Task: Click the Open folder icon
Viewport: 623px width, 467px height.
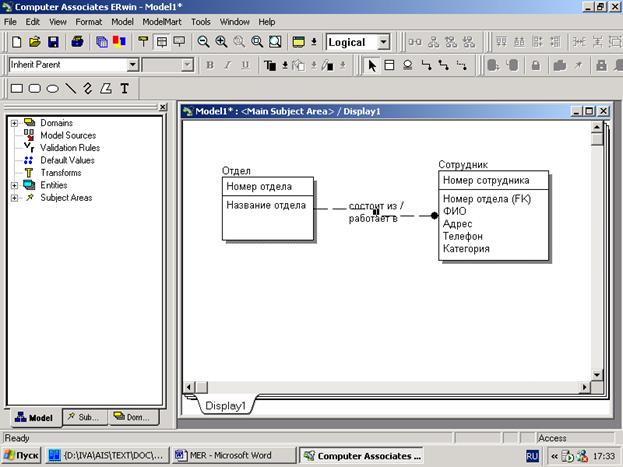Action: 34,42
